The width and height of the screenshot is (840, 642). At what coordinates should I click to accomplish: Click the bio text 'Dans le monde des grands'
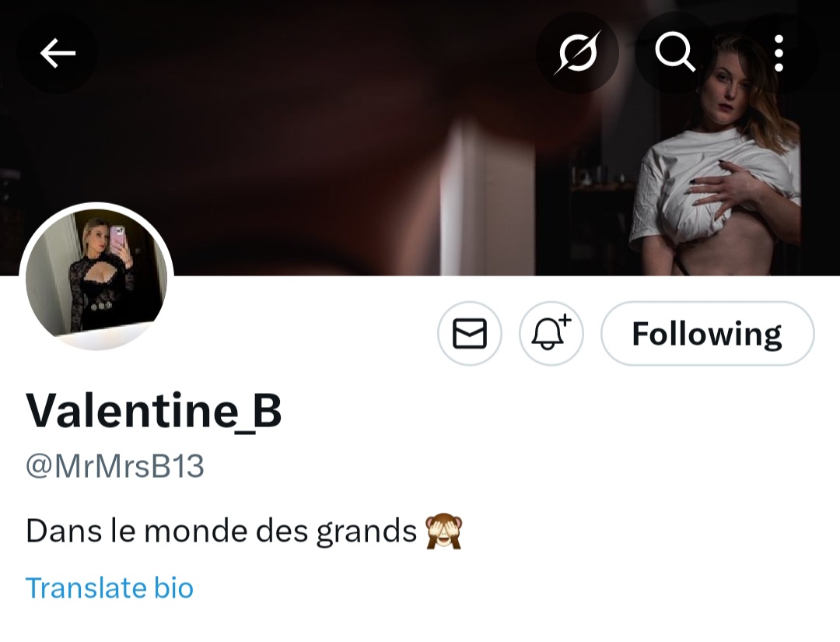tap(222, 531)
